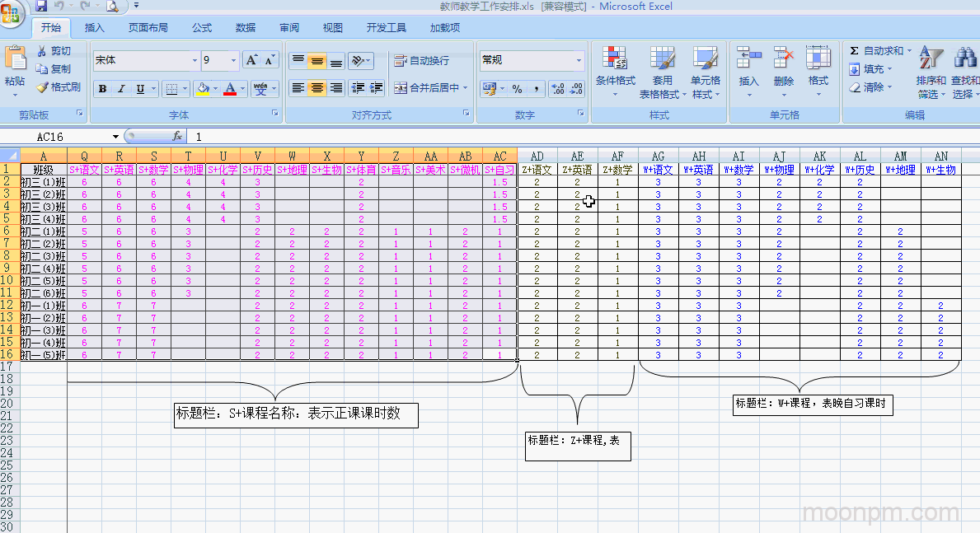
Task: Click the increase font size icon
Action: pyautogui.click(x=252, y=60)
